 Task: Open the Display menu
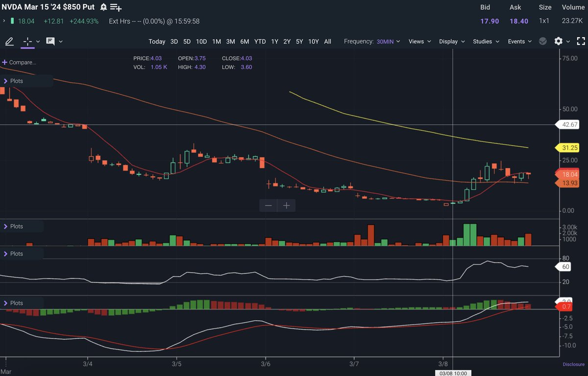[451, 42]
